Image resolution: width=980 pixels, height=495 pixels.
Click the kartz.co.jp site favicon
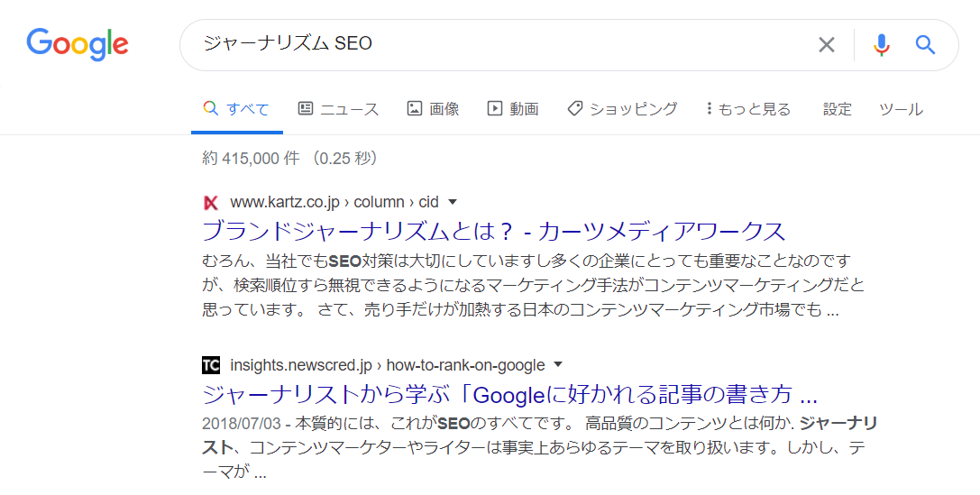pyautogui.click(x=211, y=203)
